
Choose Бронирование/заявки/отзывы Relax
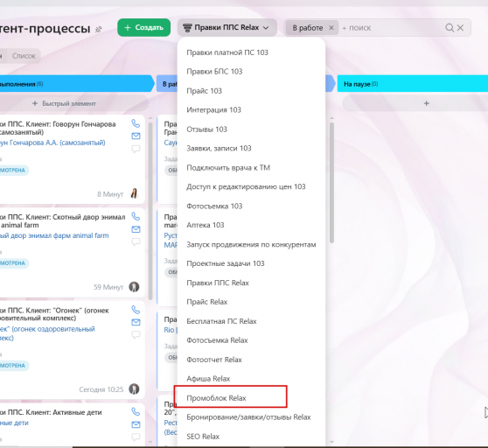pos(248,417)
